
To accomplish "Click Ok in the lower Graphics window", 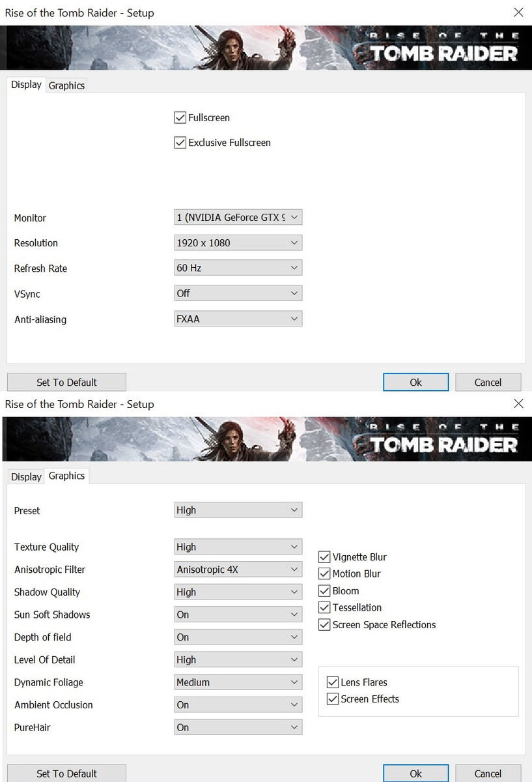I will [416, 773].
